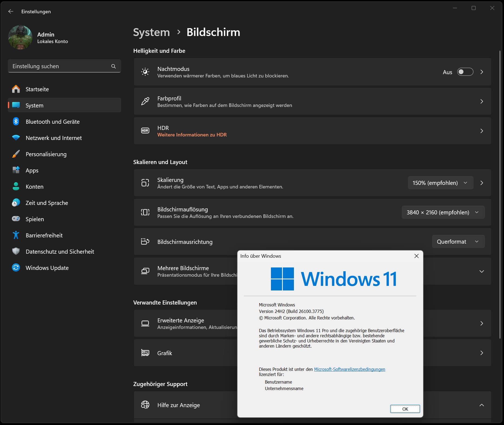Screen dimensions: 504x425
Task: Click 'Unternehmensname' in the Windows info dialog
Action: [284, 388]
